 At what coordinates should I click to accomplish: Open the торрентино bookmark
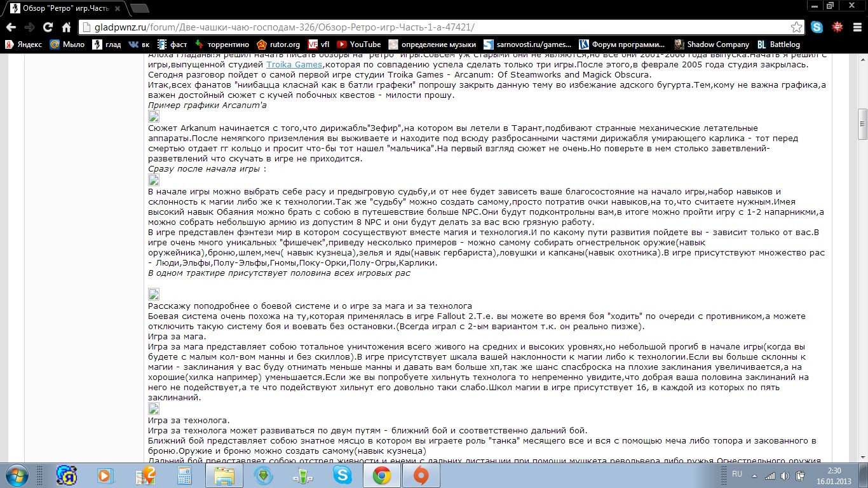pyautogui.click(x=222, y=44)
